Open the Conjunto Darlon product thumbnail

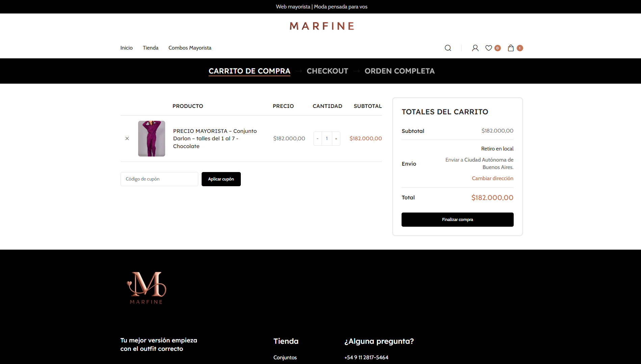click(x=152, y=139)
